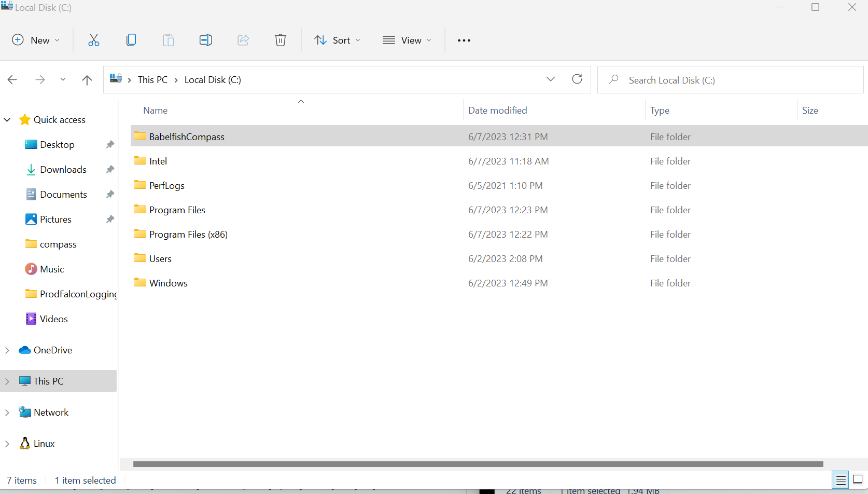Click This PC breadcrumb in address bar

152,80
